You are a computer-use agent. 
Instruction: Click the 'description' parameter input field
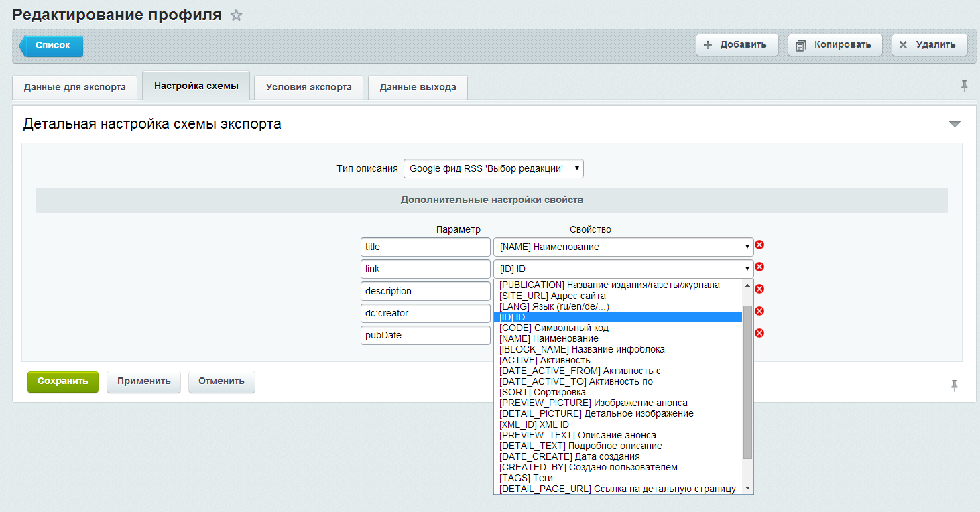pos(425,292)
